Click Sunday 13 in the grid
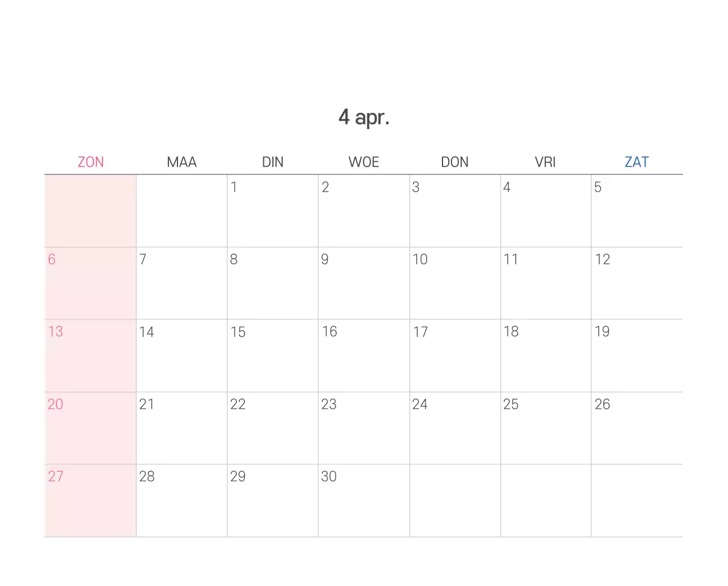 [90, 355]
